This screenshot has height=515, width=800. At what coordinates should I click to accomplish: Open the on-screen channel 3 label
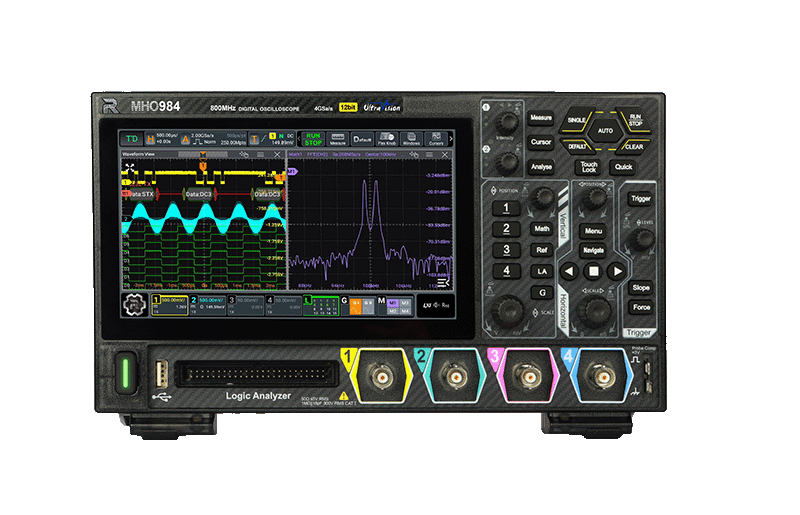pyautogui.click(x=246, y=305)
